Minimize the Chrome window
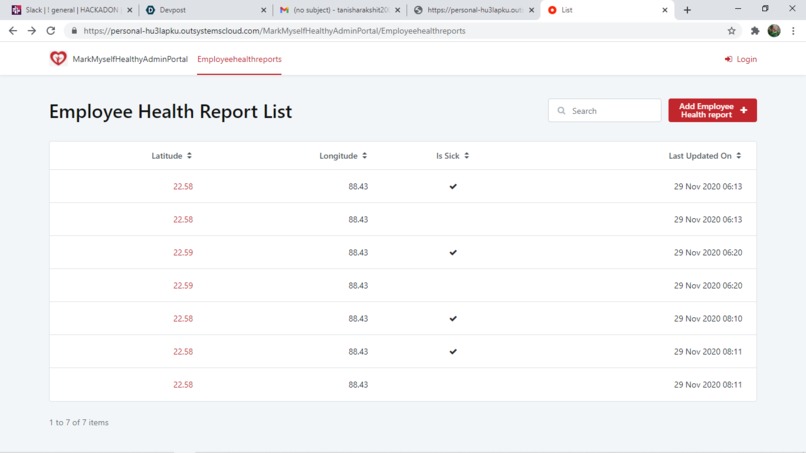Image resolution: width=806 pixels, height=453 pixels. click(738, 9)
